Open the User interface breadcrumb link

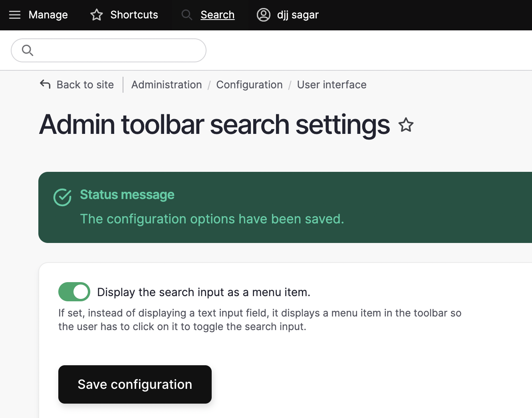click(x=332, y=84)
